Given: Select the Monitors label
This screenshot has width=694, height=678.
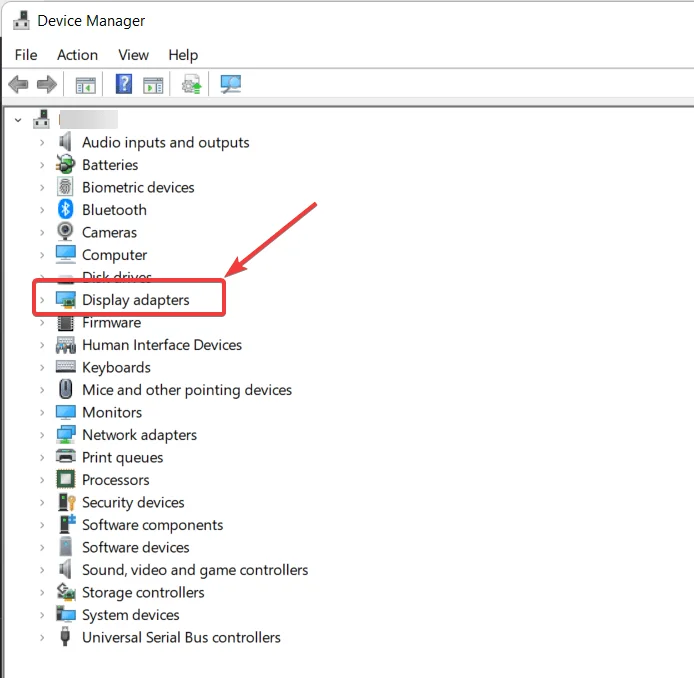Looking at the screenshot, I should tap(112, 412).
